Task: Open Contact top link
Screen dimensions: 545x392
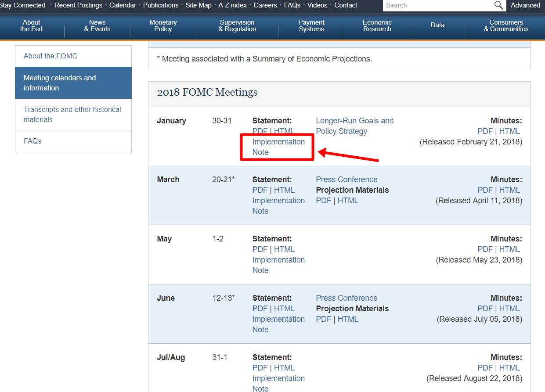Action: point(346,5)
